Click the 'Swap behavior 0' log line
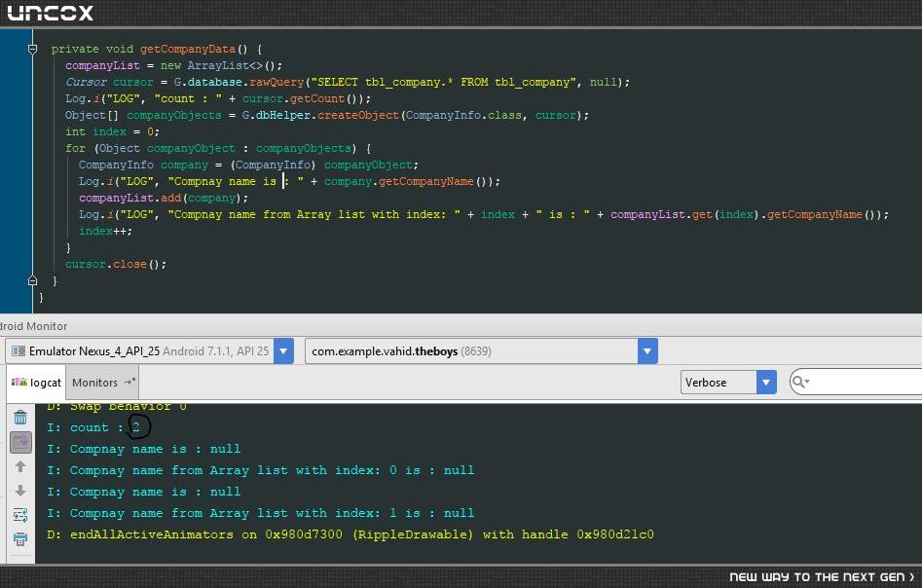This screenshot has width=922, height=588. click(x=117, y=406)
